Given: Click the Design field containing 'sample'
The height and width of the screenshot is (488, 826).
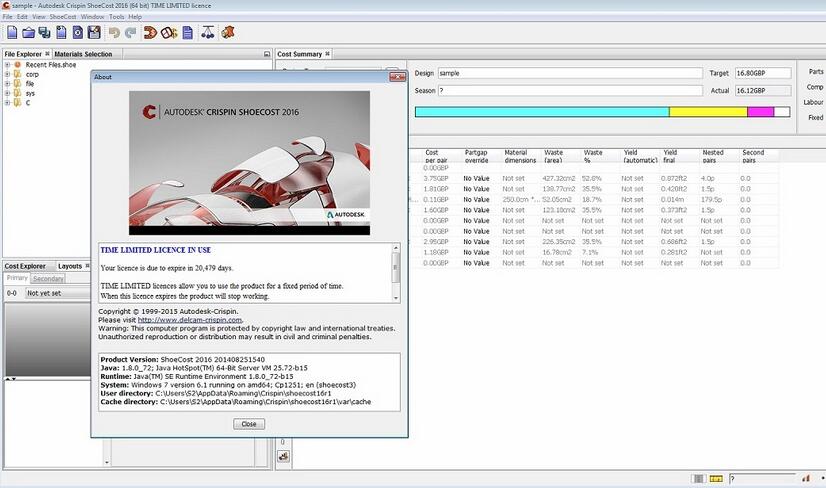Looking at the screenshot, I should pos(570,73).
